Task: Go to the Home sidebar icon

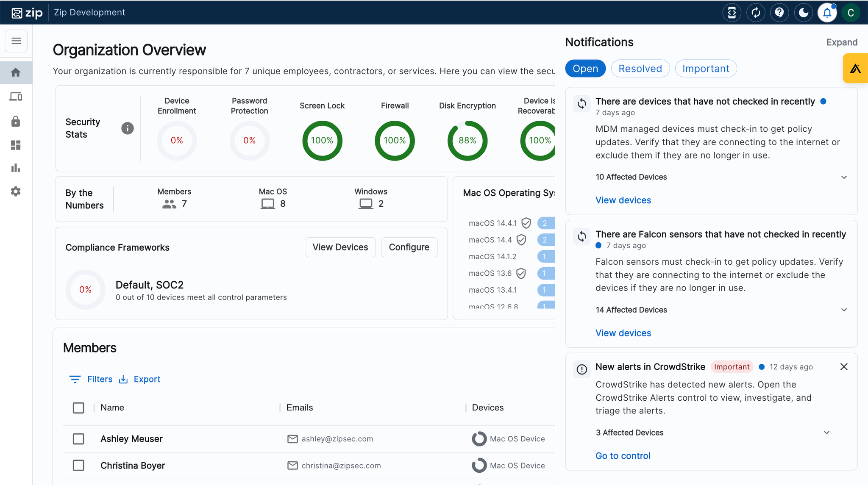Action: [16, 72]
